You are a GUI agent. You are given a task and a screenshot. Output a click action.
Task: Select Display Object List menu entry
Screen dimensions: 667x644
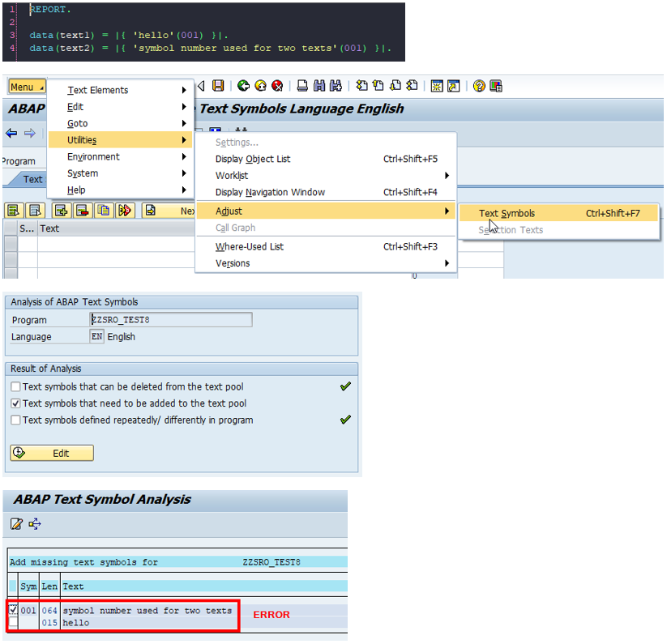tap(253, 159)
